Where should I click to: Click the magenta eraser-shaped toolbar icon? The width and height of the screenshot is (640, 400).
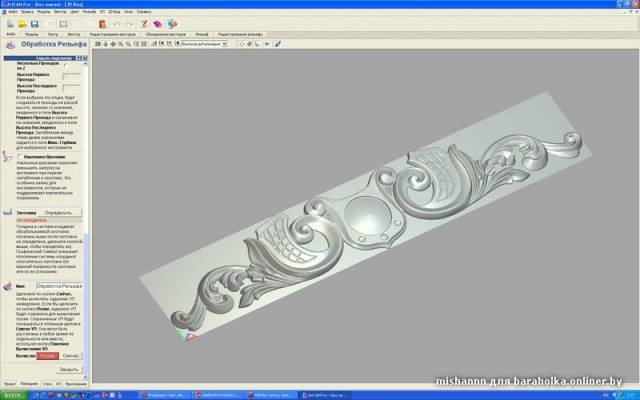158,24
